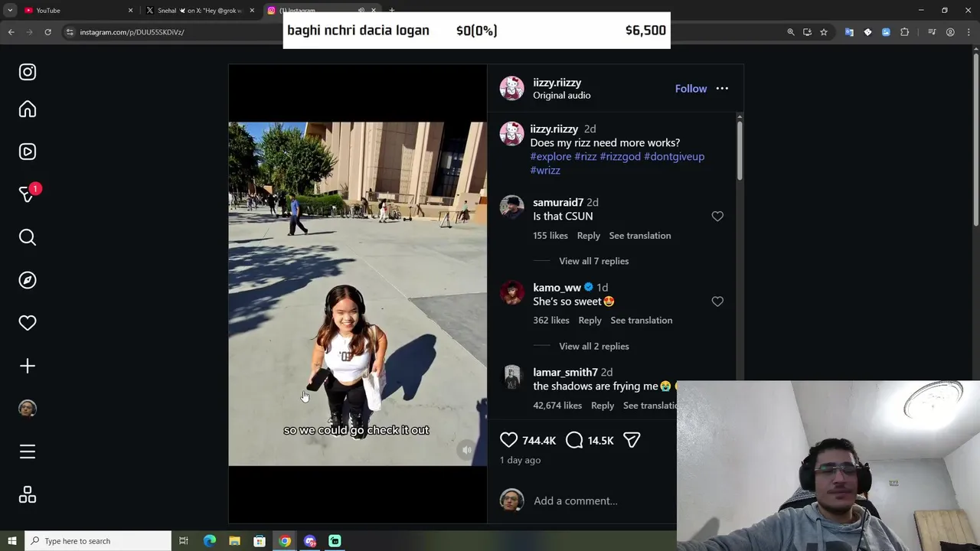
Task: Go to Instagram Home feed
Action: click(x=28, y=109)
